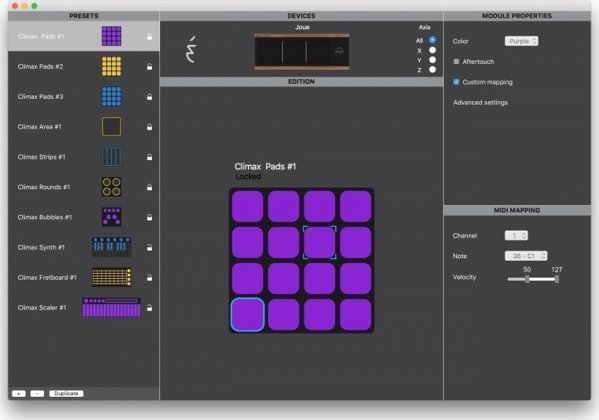Select Climax Area #1 preset name
Screen dimensions: 599x420
click(39, 126)
